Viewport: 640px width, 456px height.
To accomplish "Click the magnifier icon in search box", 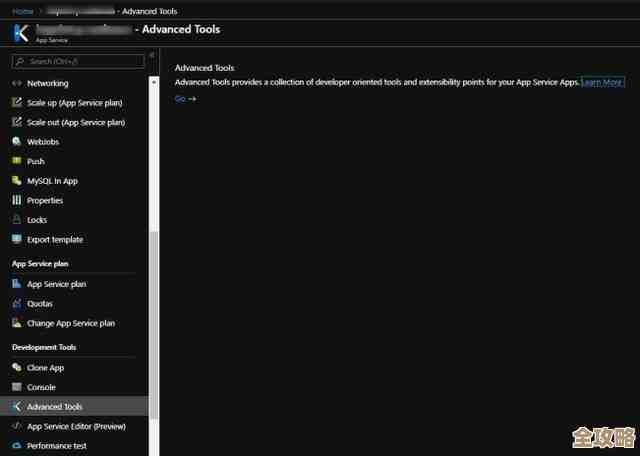I will (x=19, y=61).
